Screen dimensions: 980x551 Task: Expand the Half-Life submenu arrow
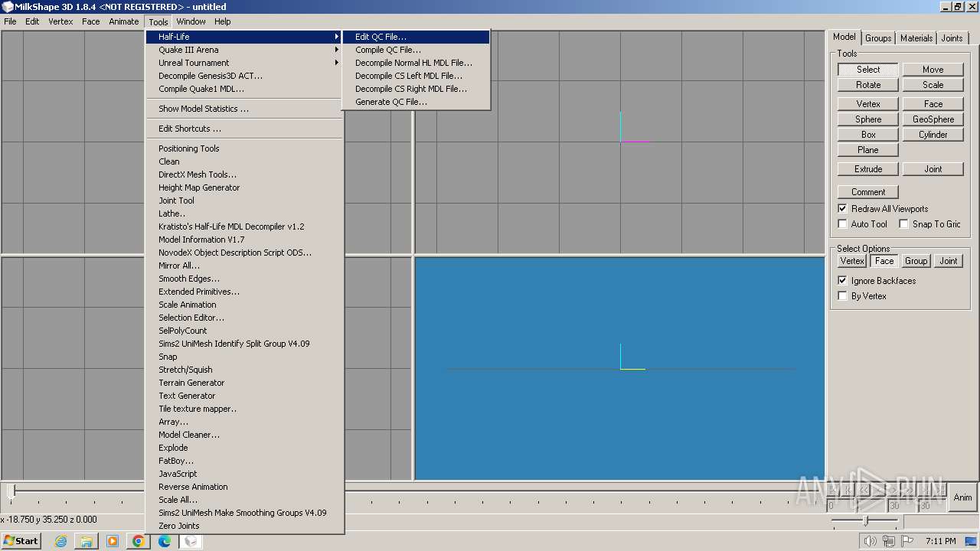336,37
